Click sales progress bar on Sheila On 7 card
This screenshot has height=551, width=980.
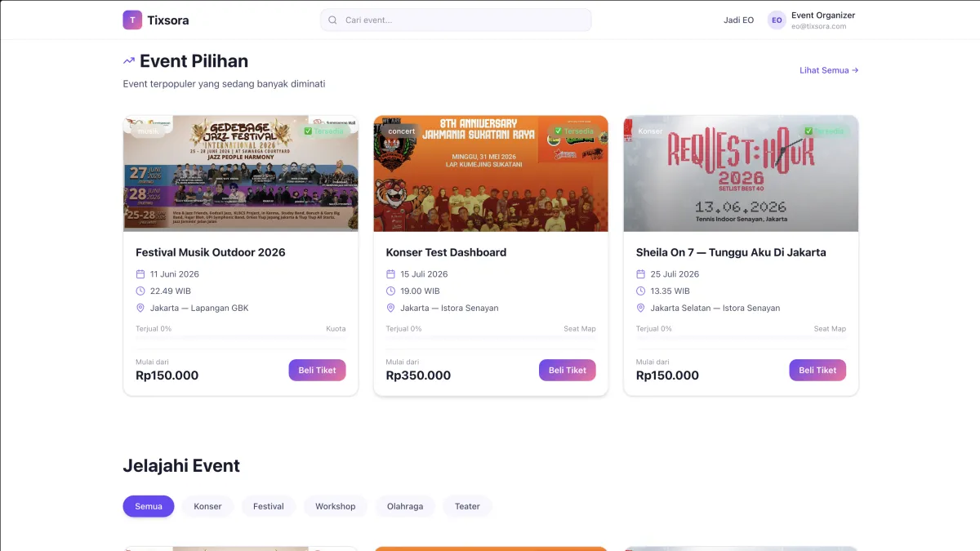(x=741, y=336)
